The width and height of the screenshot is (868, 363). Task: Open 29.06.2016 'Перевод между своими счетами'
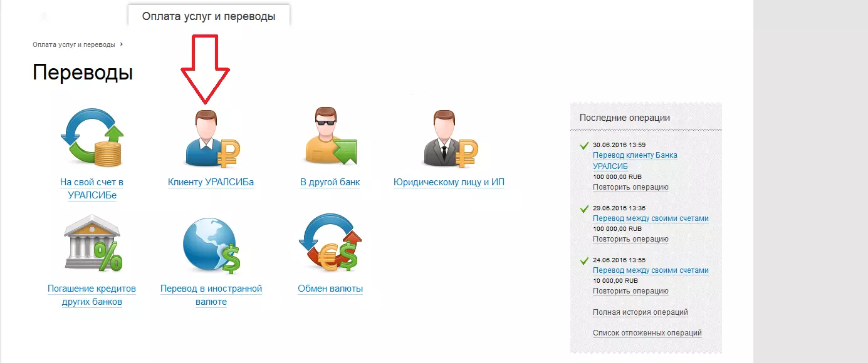[x=651, y=218]
